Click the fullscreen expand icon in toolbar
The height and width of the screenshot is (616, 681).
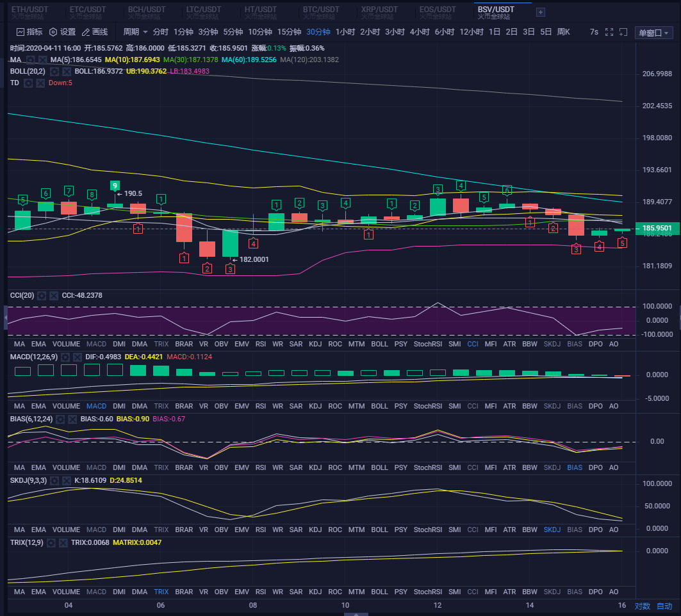[x=609, y=32]
